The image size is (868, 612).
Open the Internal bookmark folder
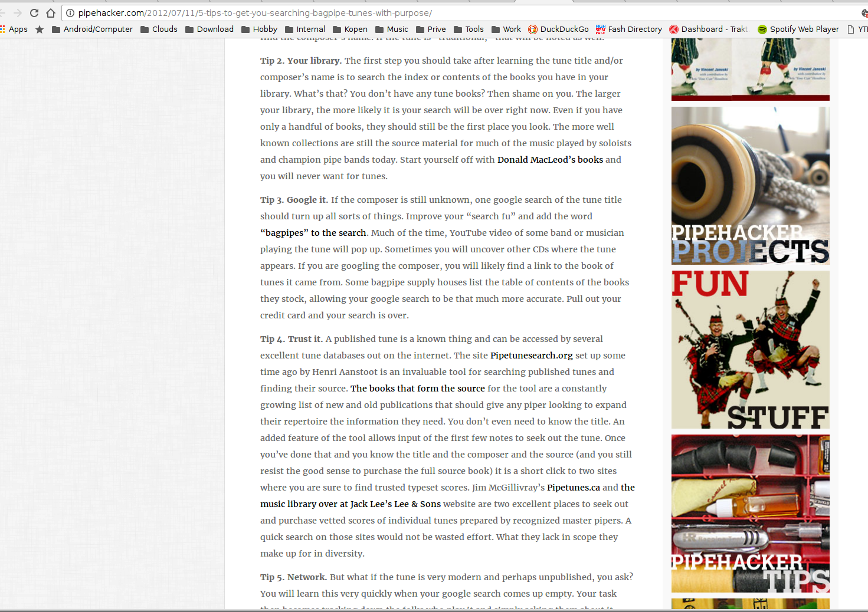pyautogui.click(x=305, y=29)
